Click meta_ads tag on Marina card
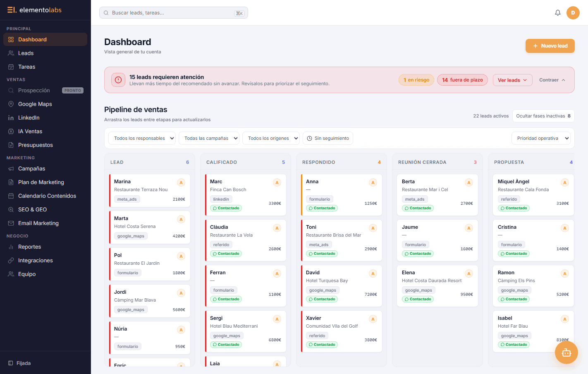 [x=127, y=199]
